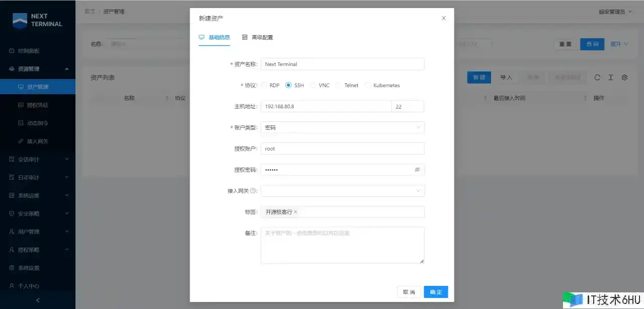Switch to the 高级配置 tab
This screenshot has height=309, width=644.
[x=258, y=37]
